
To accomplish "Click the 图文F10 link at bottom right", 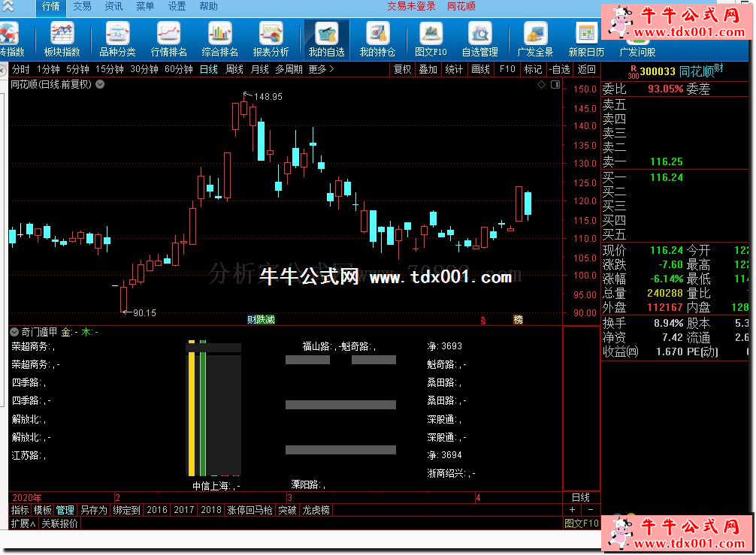I will click(x=582, y=523).
